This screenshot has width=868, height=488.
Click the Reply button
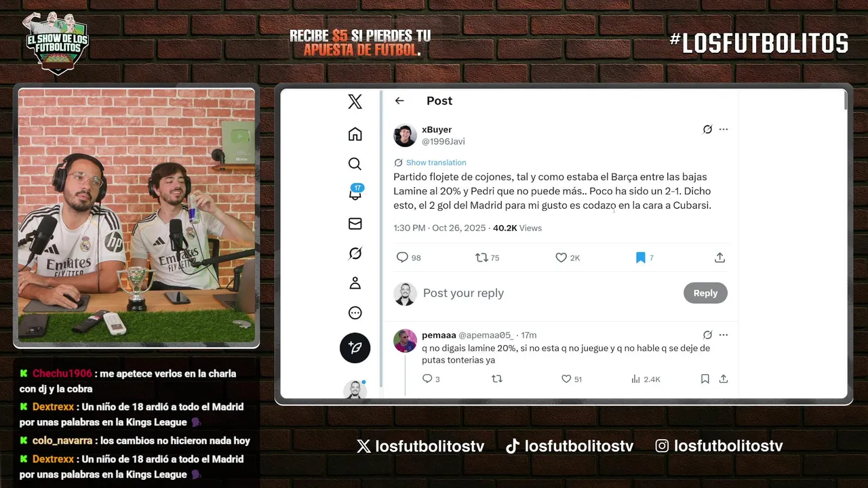705,293
